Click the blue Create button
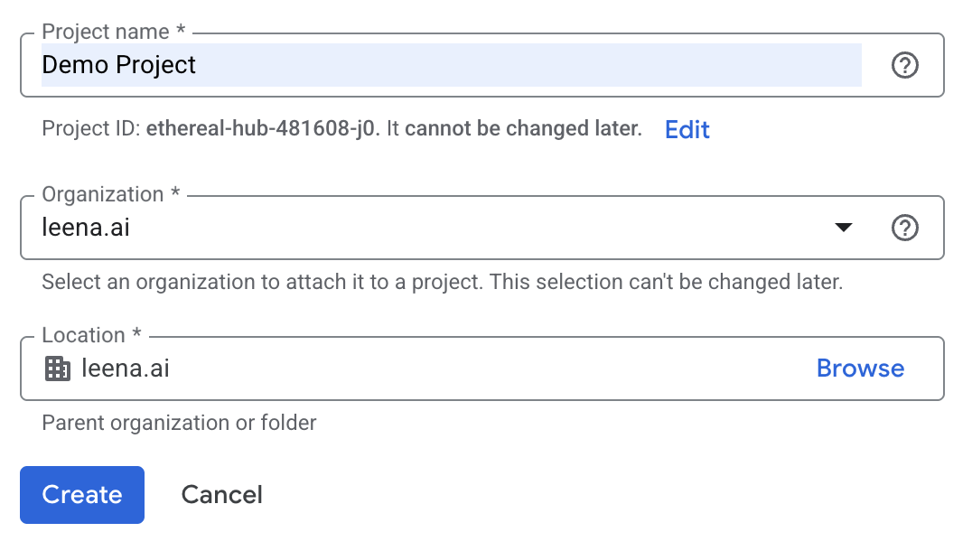Image resolution: width=972 pixels, height=560 pixels. pos(82,495)
